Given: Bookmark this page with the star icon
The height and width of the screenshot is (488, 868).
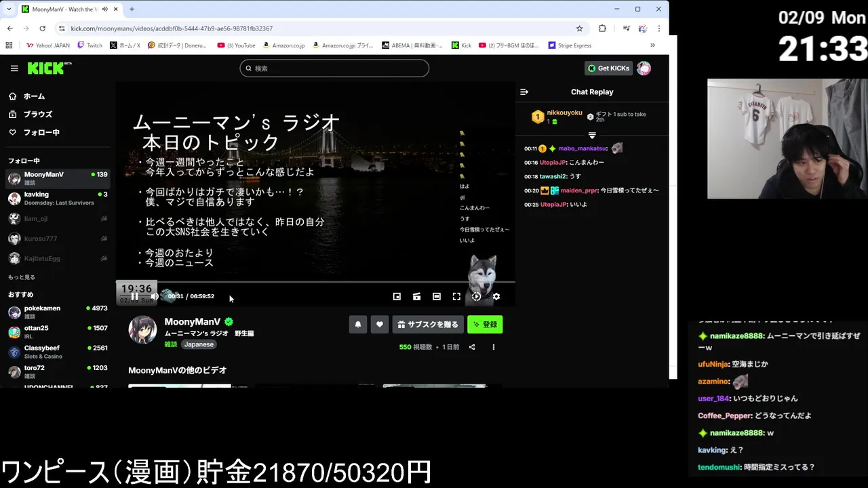Looking at the screenshot, I should (579, 28).
